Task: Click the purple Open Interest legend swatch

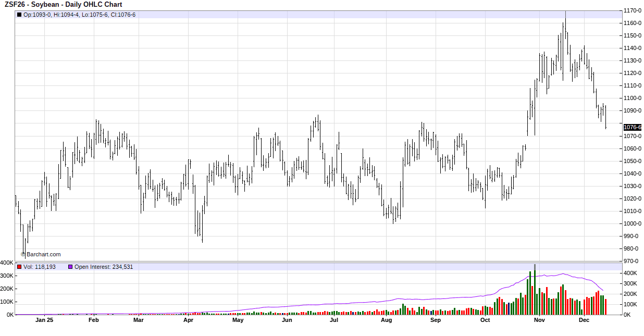Action: click(x=70, y=267)
